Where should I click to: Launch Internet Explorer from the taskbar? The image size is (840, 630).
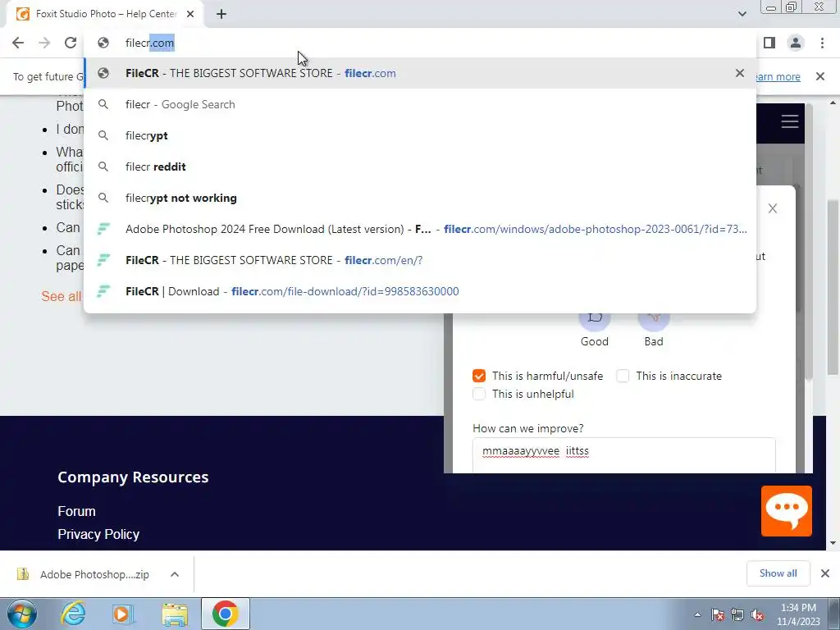73,614
